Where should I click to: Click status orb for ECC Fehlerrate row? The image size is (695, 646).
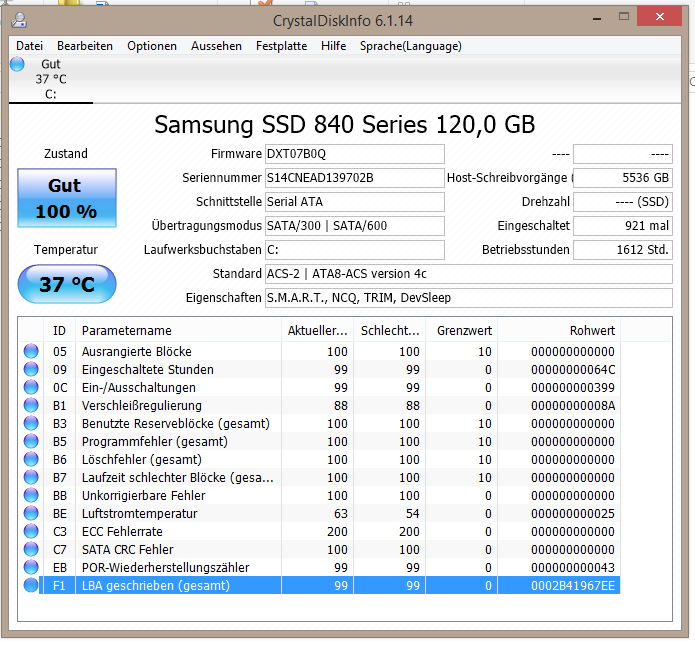31,531
